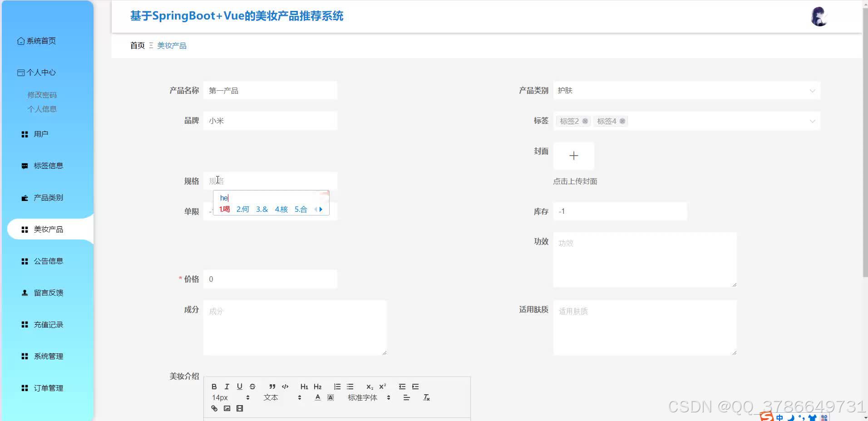
Task: Click the 价格 price input field
Action: 270,279
